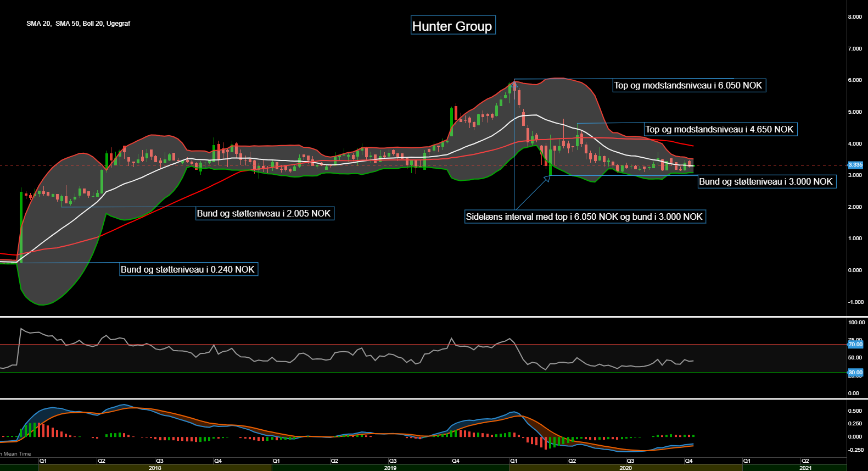Click the 1.000 price axis label
Viewport: 868px width, 471px height.
click(x=855, y=239)
